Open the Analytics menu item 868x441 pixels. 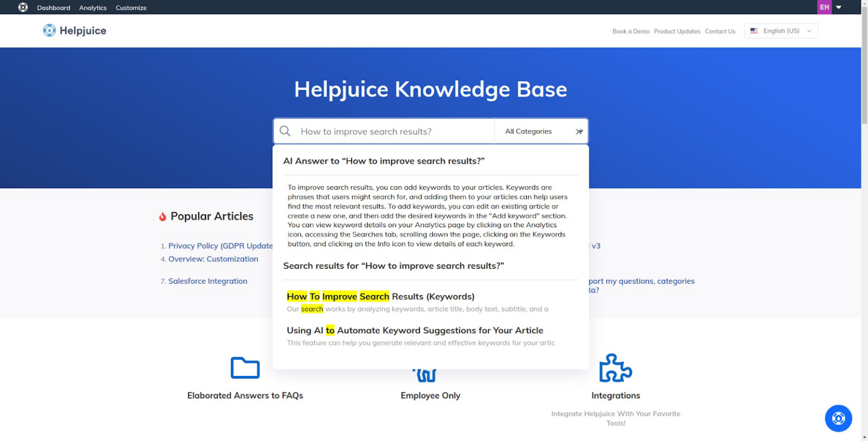pos(92,7)
